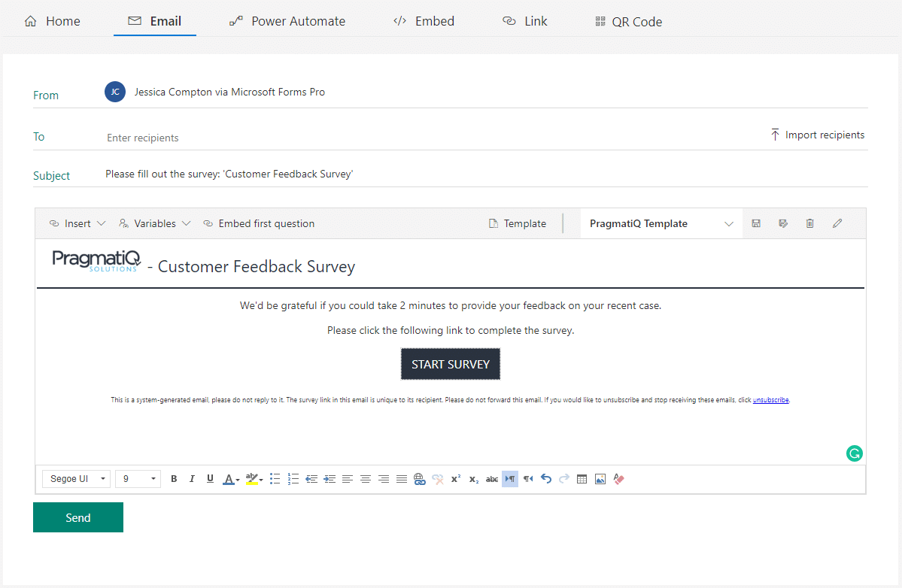The image size is (902, 588).
Task: Toggle left-to-right text direction
Action: [510, 479]
